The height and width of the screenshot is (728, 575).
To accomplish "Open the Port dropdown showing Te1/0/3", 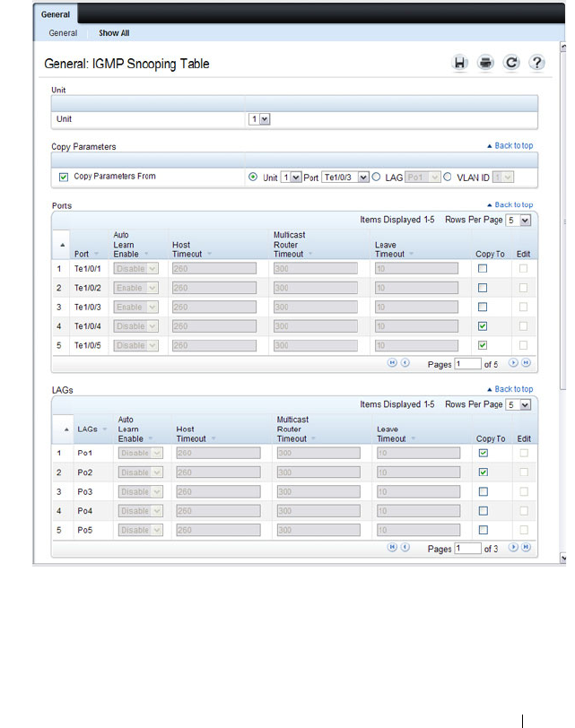I will tap(345, 178).
